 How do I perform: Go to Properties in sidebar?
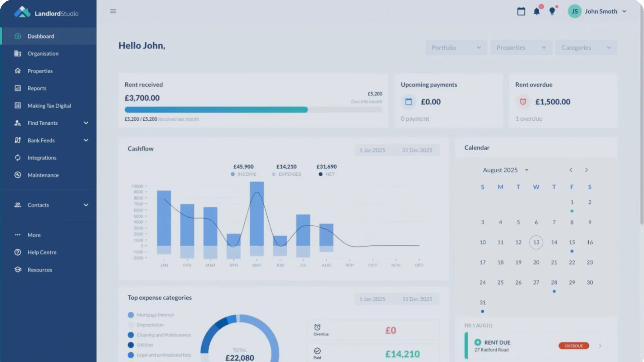[x=40, y=71]
